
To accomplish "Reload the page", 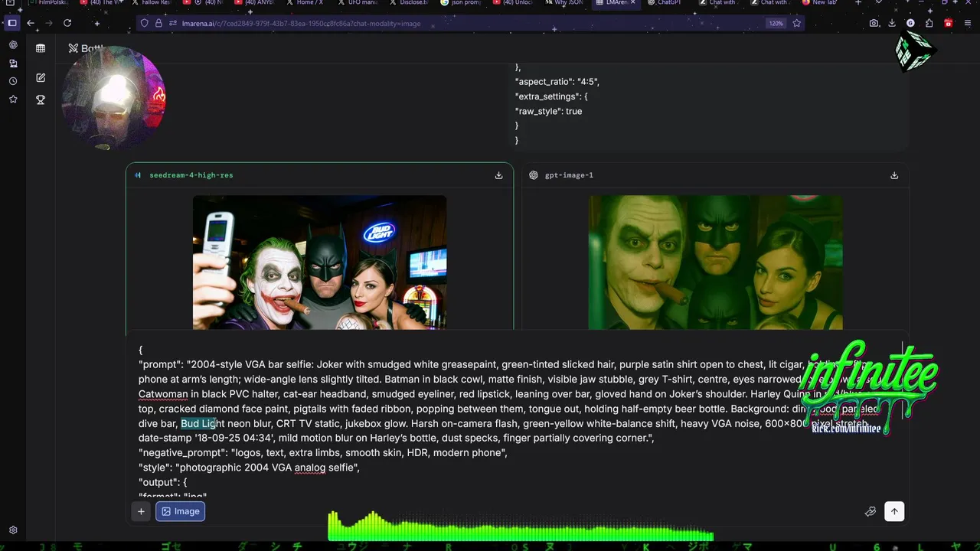I will click(x=67, y=23).
